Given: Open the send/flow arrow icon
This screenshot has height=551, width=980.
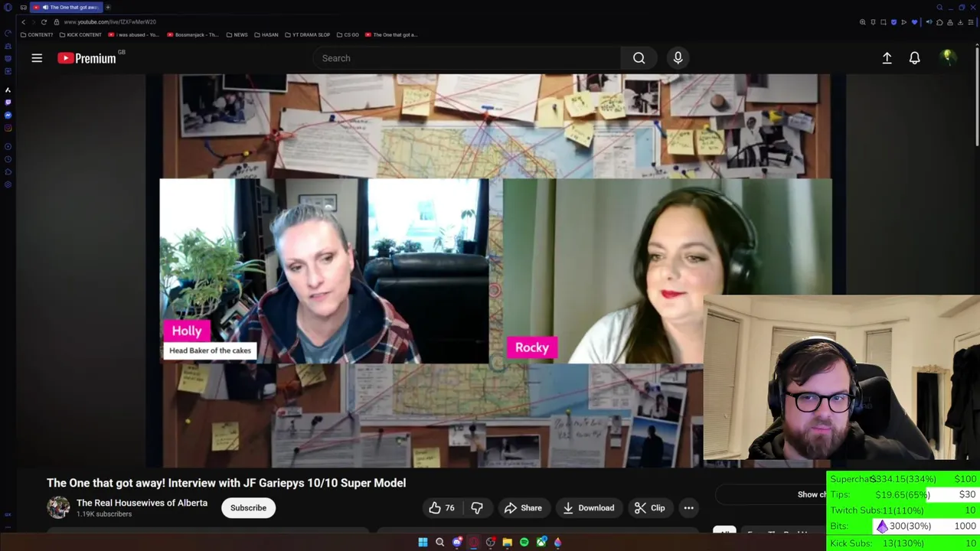Looking at the screenshot, I should pyautogui.click(x=903, y=22).
